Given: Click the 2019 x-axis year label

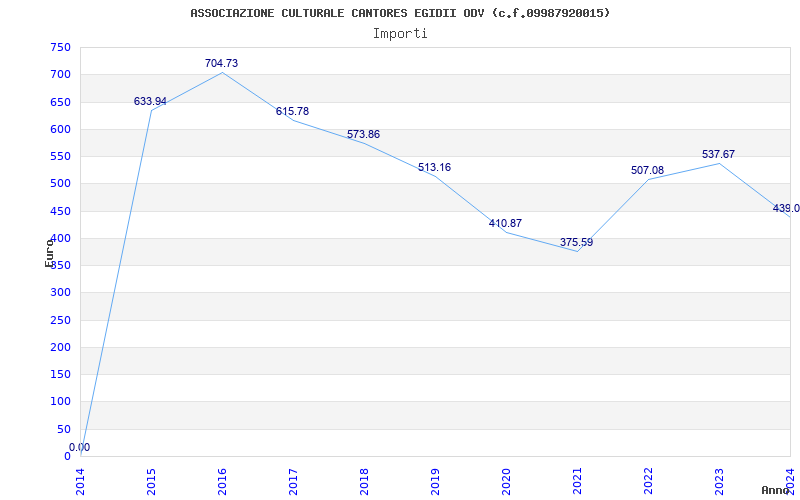Looking at the screenshot, I should (x=435, y=482).
